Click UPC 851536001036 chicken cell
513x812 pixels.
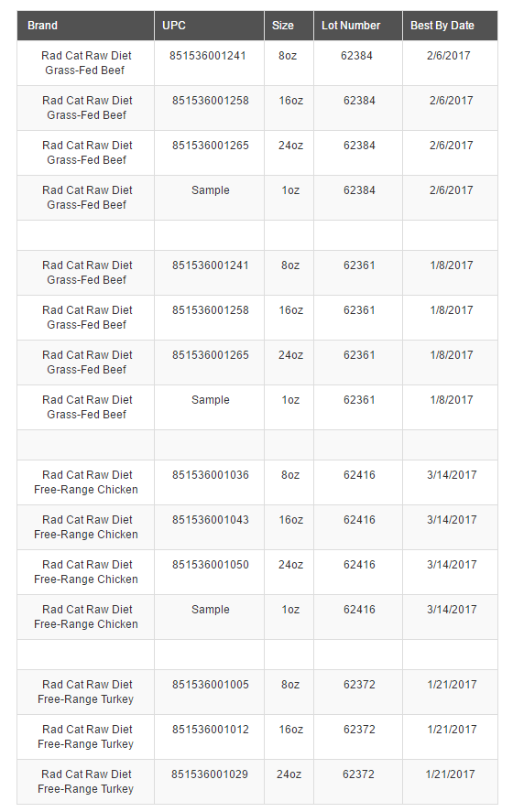(211, 475)
